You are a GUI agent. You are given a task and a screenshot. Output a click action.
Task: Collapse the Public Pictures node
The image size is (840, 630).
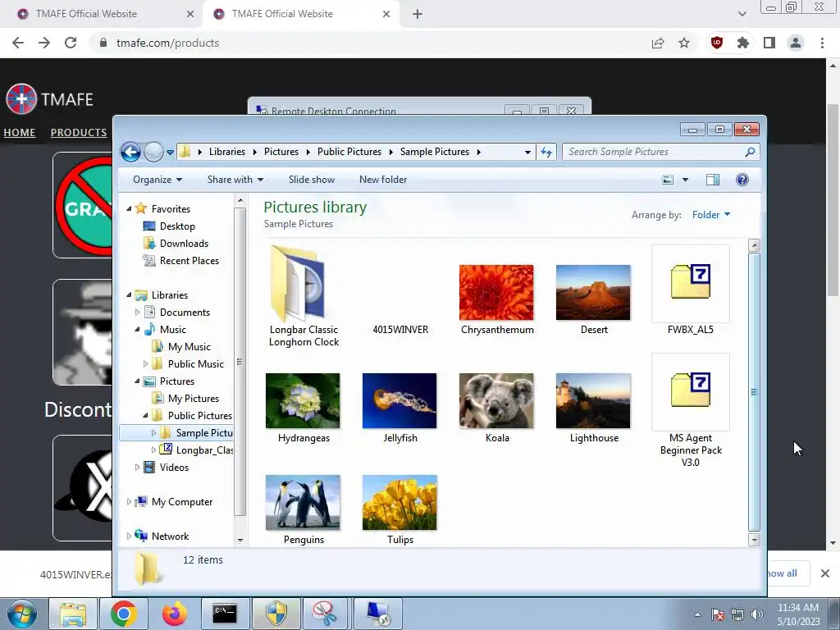[145, 416]
